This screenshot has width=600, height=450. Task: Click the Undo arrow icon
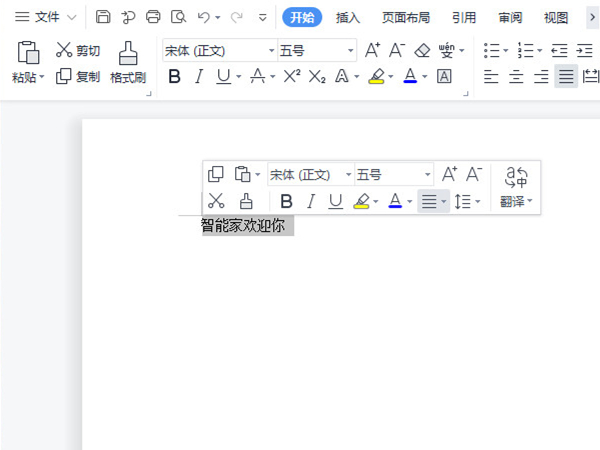pyautogui.click(x=204, y=17)
